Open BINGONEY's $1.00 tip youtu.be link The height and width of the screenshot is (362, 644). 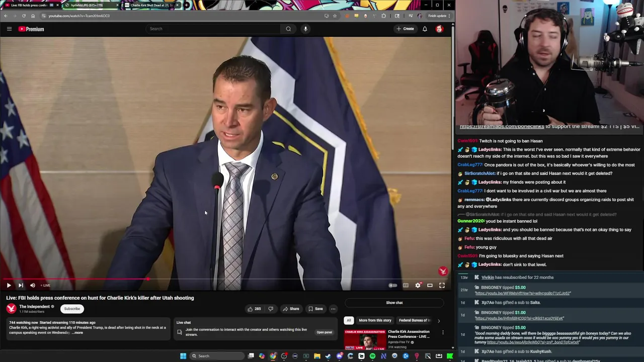[519, 318]
